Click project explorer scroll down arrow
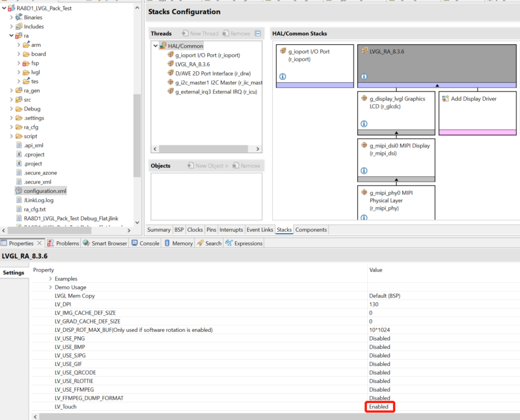Viewport: 520px width, 420px height. (x=137, y=222)
